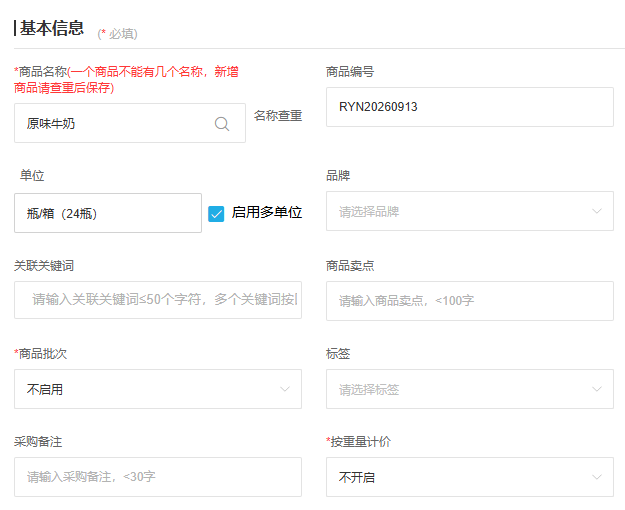625x510 pixels.
Task: Click the 标签 dropdown chevron arrow
Action: [597, 389]
